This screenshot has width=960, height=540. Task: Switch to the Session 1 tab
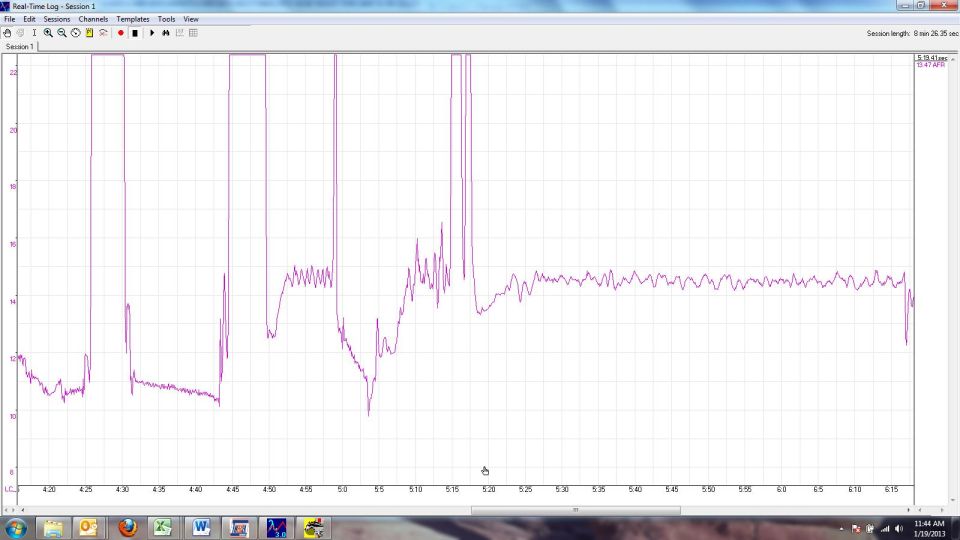pyautogui.click(x=20, y=47)
